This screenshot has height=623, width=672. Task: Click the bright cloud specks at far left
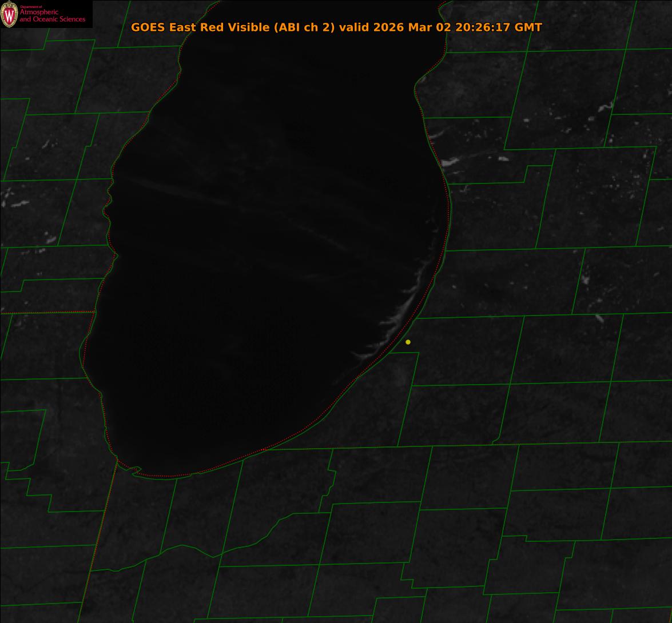click(x=17, y=202)
